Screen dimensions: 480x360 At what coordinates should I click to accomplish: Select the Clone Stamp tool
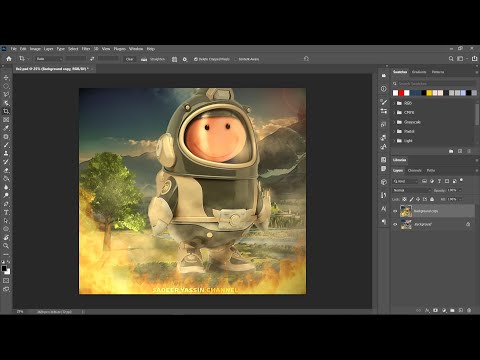(6, 153)
